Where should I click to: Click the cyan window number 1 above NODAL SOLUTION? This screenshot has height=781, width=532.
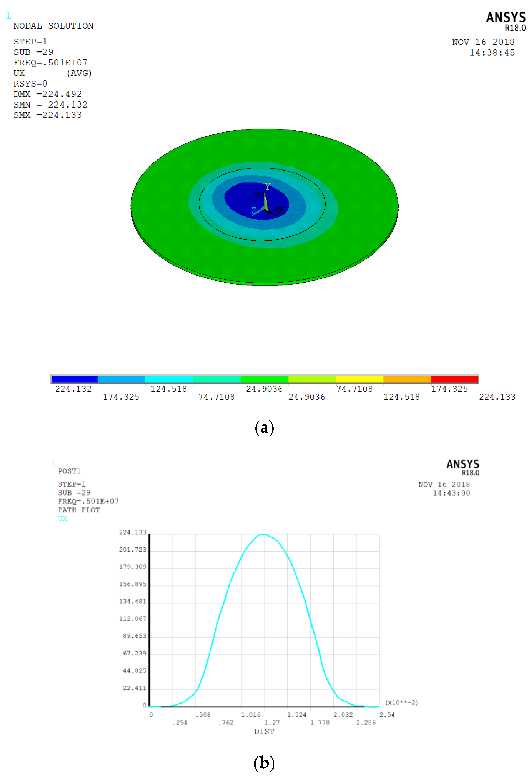(8, 15)
